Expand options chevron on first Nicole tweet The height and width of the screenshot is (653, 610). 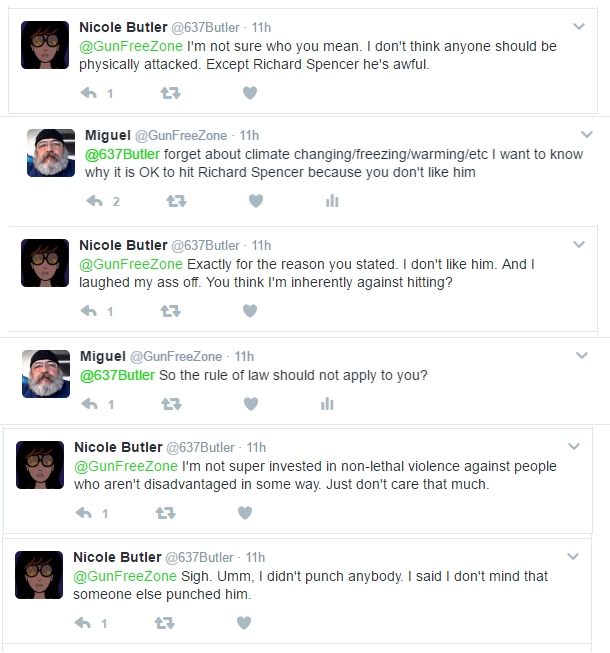coord(579,27)
